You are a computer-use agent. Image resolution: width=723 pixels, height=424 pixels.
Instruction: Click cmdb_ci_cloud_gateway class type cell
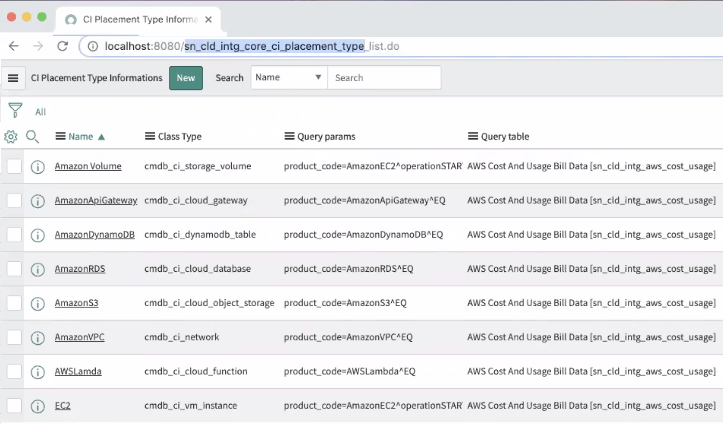pyautogui.click(x=196, y=200)
